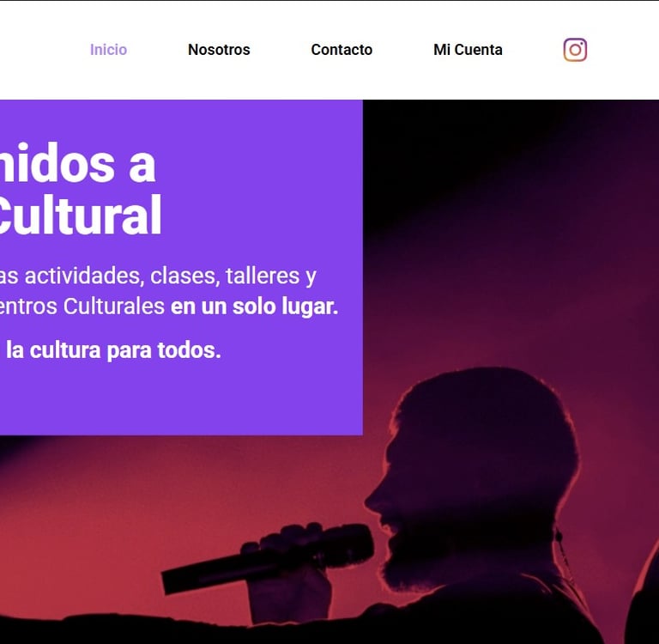This screenshot has width=659, height=644.
Task: Open the Mi Cuenta page
Action: pos(468,50)
